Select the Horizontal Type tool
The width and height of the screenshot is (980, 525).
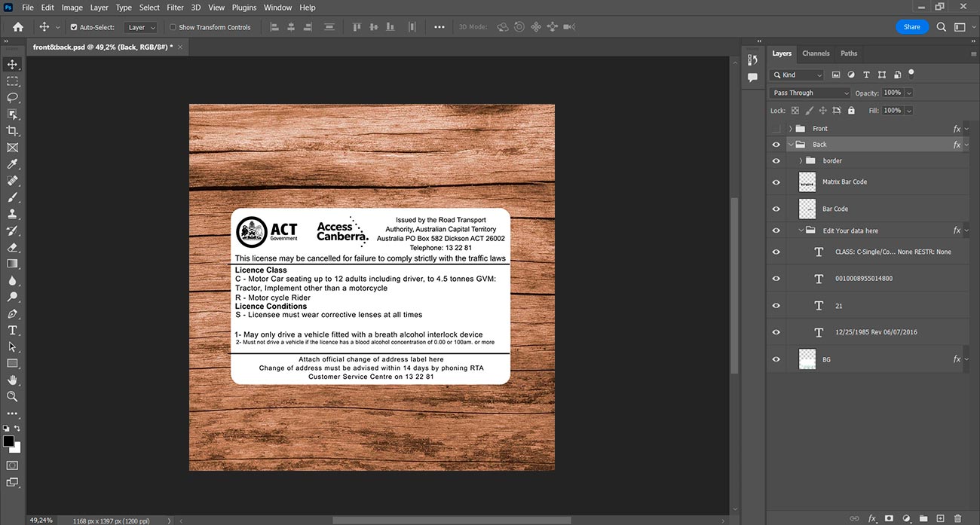pyautogui.click(x=12, y=330)
